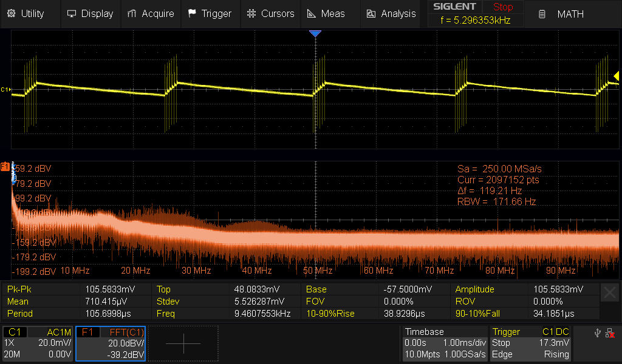Viewport: 622px width, 364px height.
Task: Click the Analysis magnifier icon
Action: [x=370, y=13]
